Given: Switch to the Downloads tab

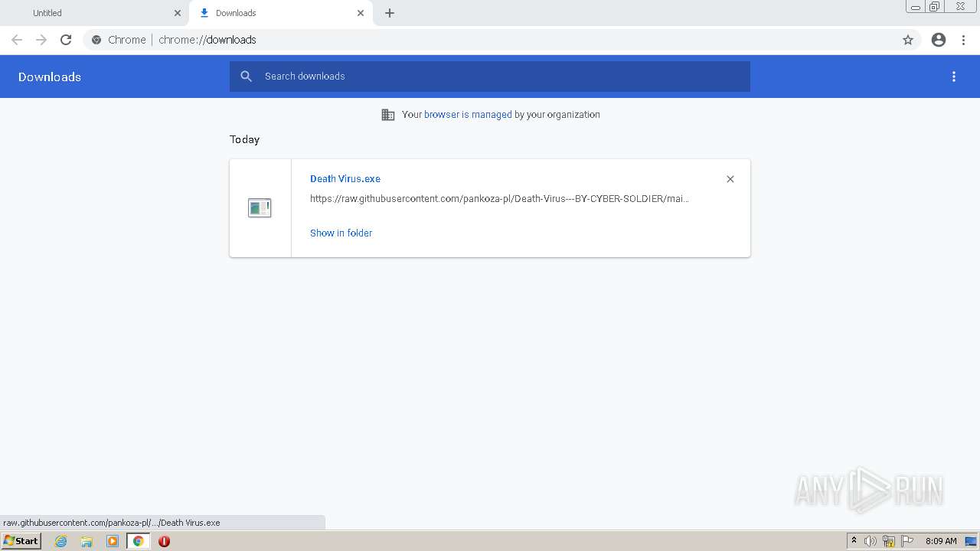Looking at the screenshot, I should pyautogui.click(x=281, y=13).
